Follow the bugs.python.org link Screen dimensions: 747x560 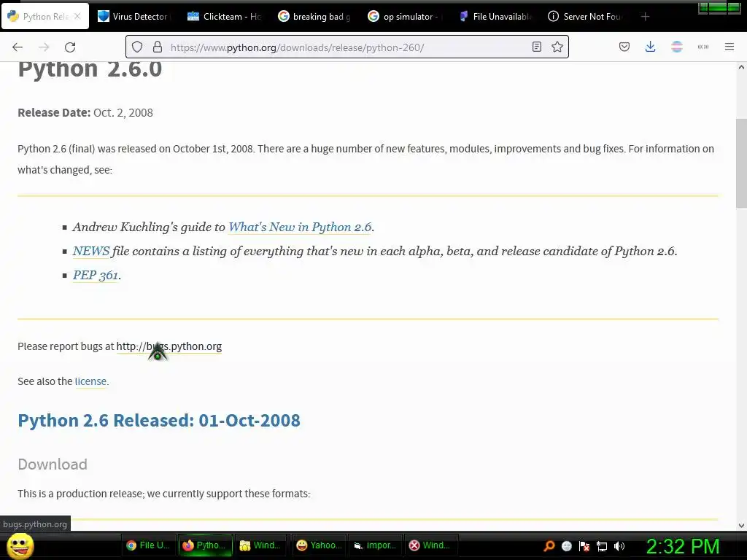click(169, 346)
